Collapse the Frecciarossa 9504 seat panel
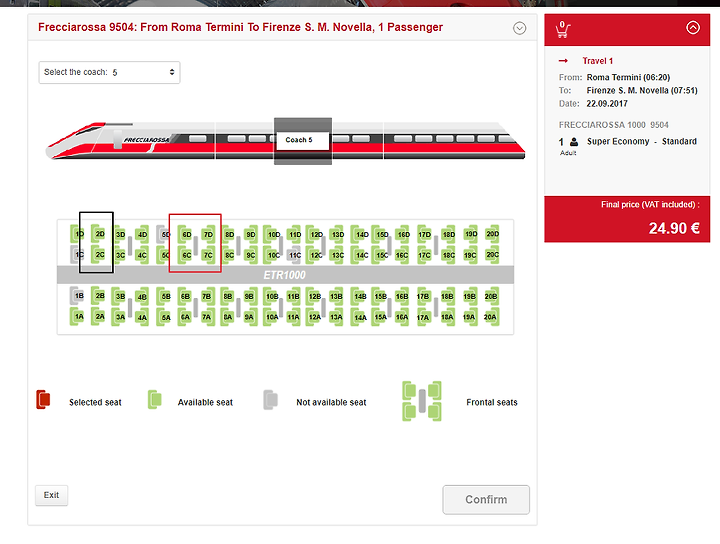This screenshot has width=720, height=544. pos(519,28)
